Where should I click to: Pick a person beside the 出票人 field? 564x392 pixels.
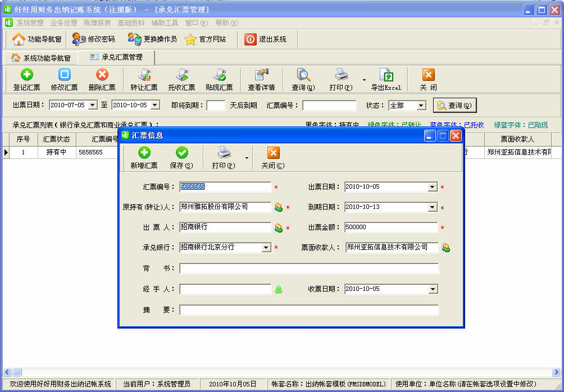[x=279, y=228]
